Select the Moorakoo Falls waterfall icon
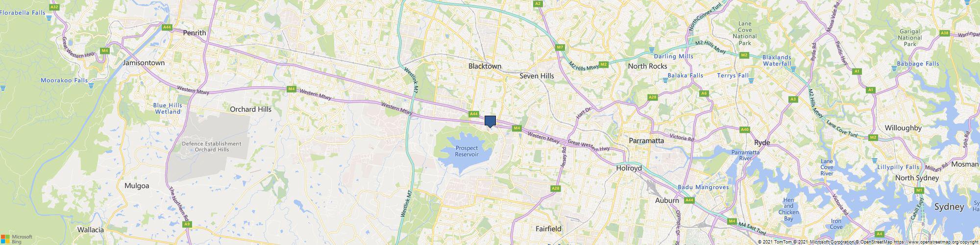This screenshot has width=980, height=245. click(91, 86)
